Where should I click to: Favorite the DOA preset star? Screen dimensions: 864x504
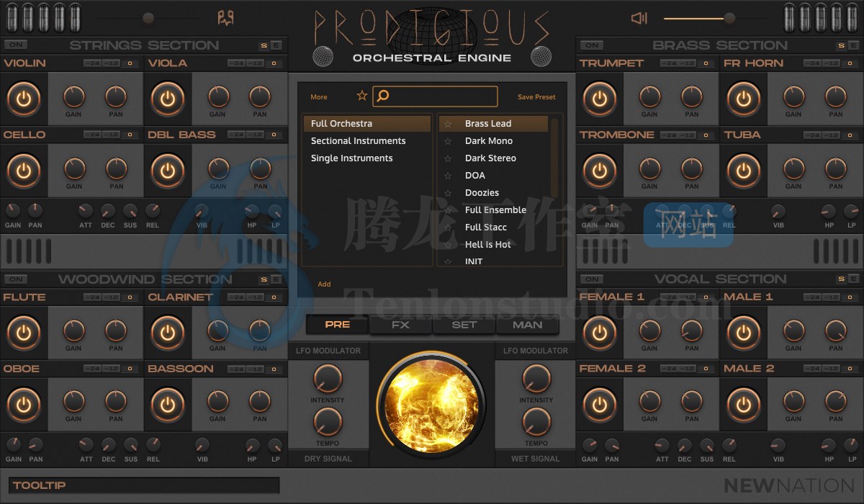448,176
